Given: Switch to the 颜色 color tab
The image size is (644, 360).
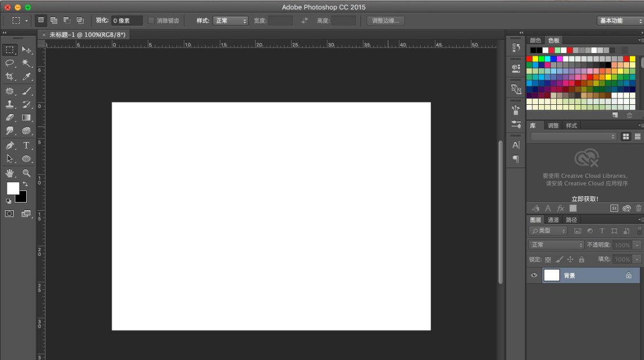Looking at the screenshot, I should click(x=535, y=40).
